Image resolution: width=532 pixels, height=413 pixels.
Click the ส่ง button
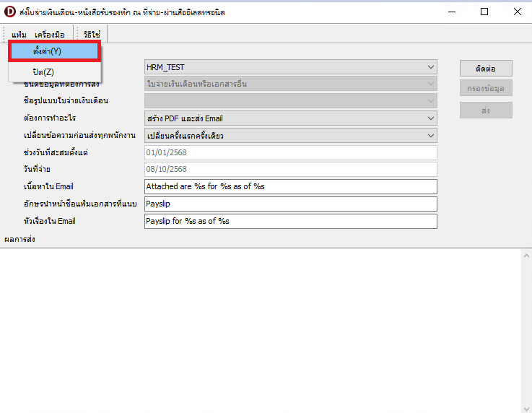tap(486, 110)
